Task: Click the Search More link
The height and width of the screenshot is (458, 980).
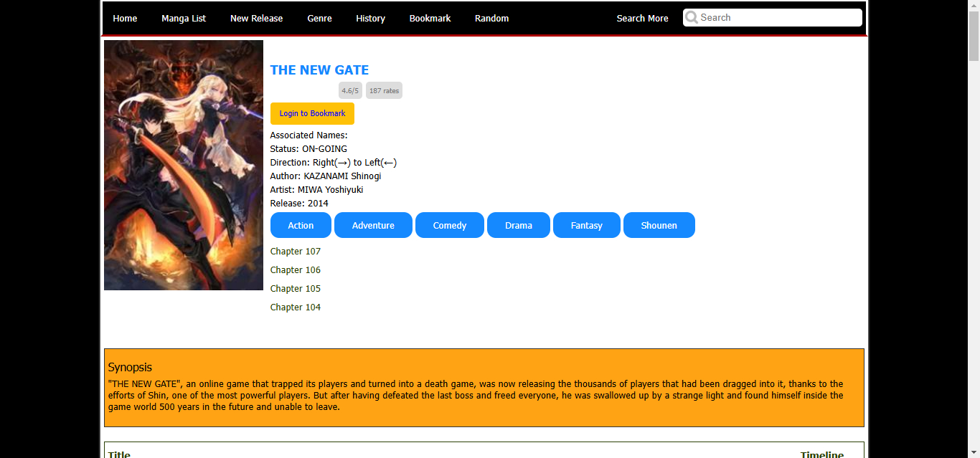Action: (642, 19)
